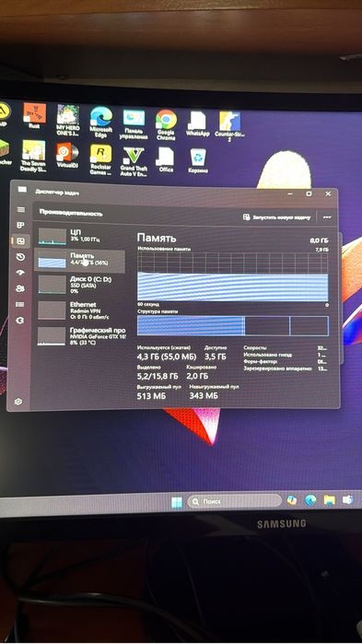Select the Performance page icon in sidebar
The width and height of the screenshot is (362, 644).
coord(20,241)
